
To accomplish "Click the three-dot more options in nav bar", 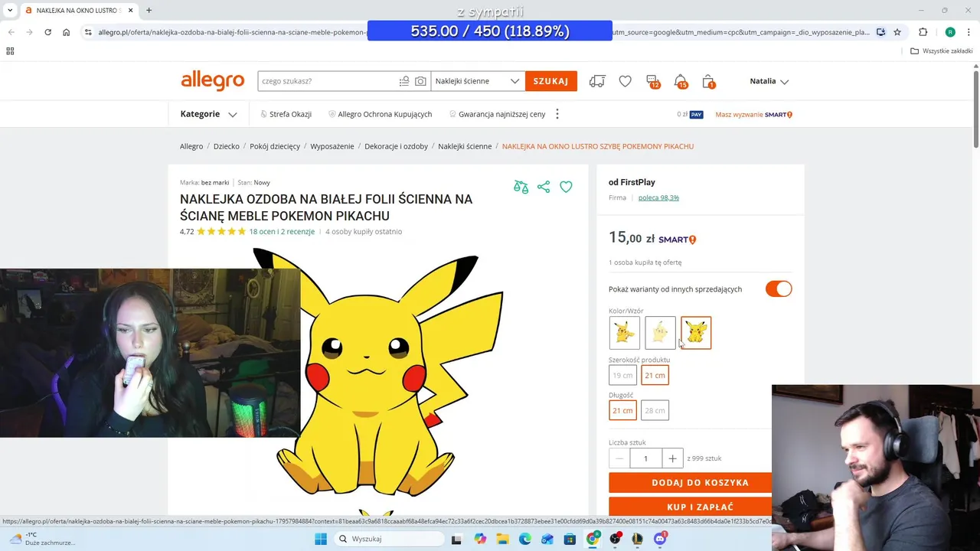I will pyautogui.click(x=557, y=114).
